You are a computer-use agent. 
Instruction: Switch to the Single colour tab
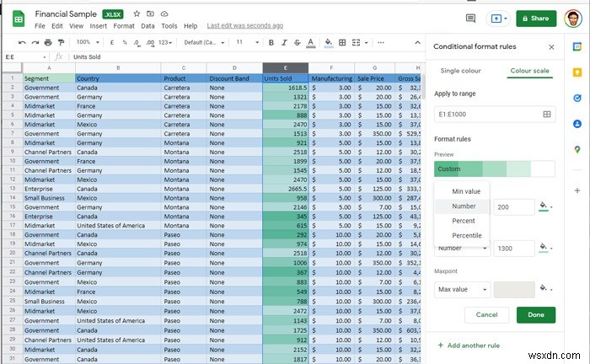coord(460,71)
